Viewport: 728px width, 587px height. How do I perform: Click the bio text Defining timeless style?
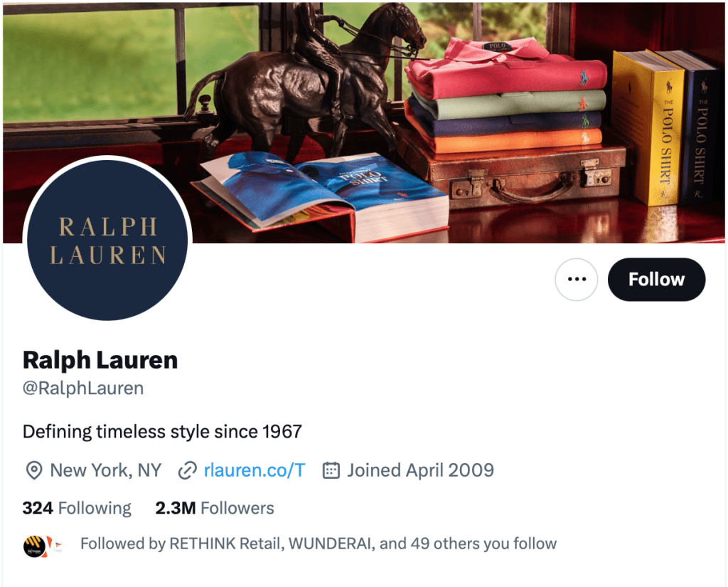[162, 432]
